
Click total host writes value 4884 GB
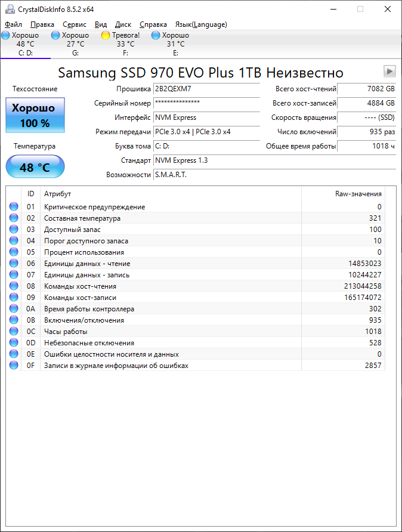(366, 103)
